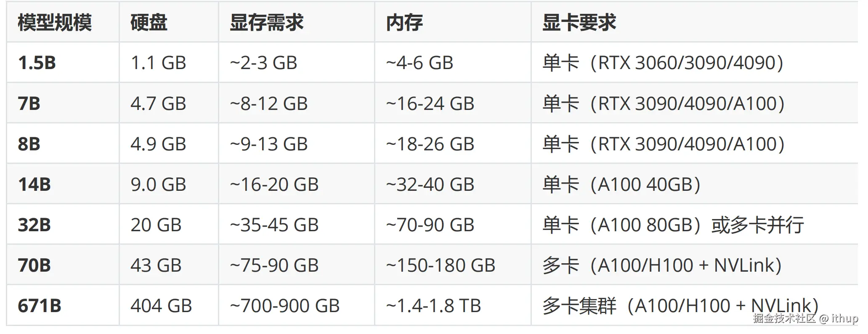Select the 32B model row label
This screenshot has width=868, height=334.
click(35, 224)
